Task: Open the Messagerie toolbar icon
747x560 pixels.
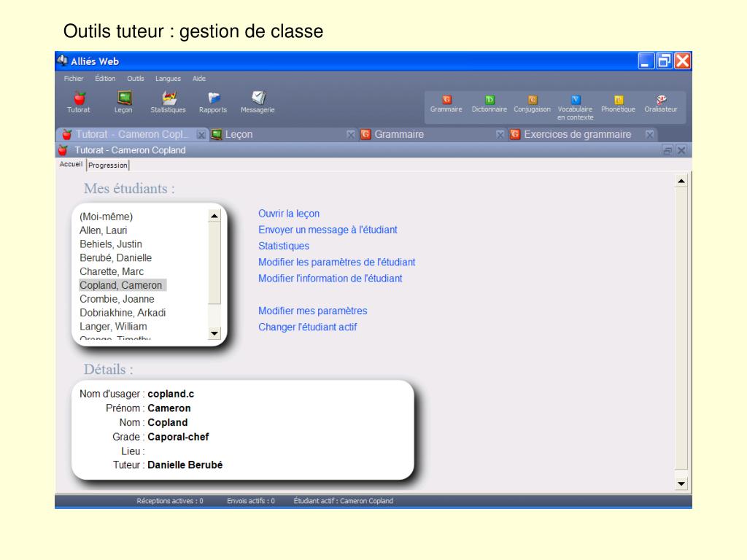Action: click(x=258, y=102)
